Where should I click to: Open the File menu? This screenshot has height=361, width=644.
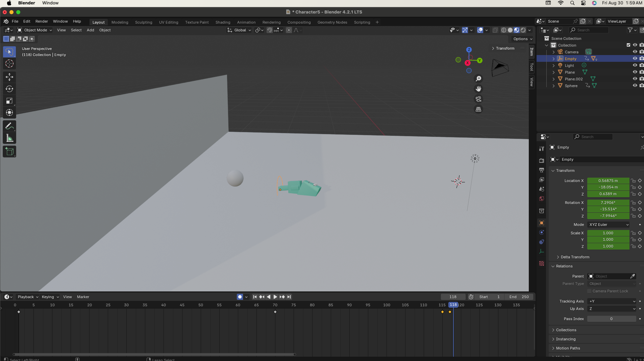click(15, 21)
